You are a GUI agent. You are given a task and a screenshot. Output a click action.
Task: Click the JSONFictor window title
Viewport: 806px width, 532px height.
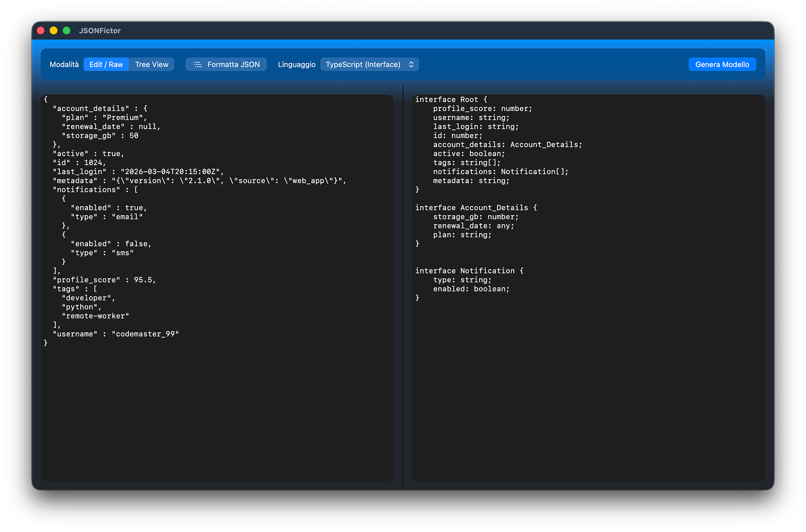click(100, 30)
